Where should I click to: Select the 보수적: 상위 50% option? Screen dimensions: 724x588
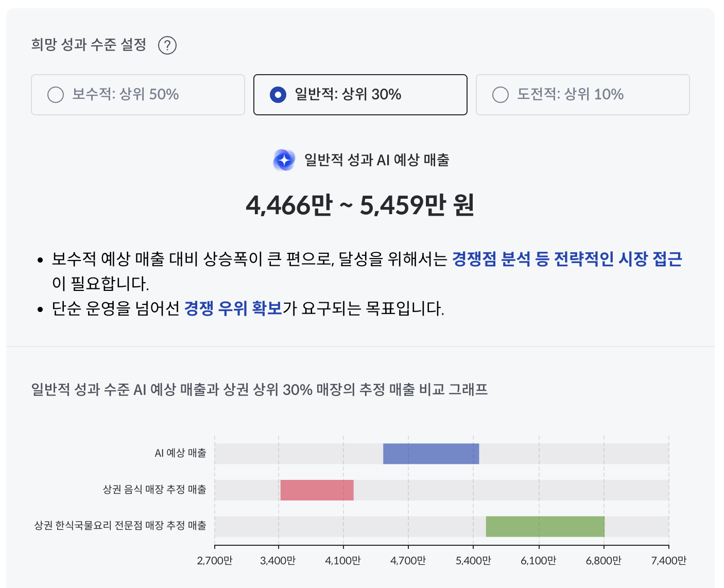pos(137,95)
